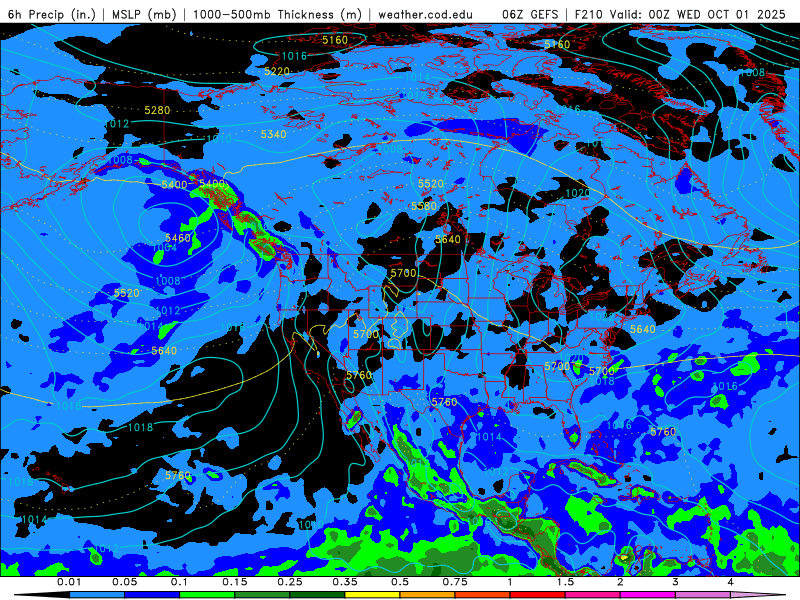Select the medium green 0.15 legend swatch

click(x=262, y=595)
